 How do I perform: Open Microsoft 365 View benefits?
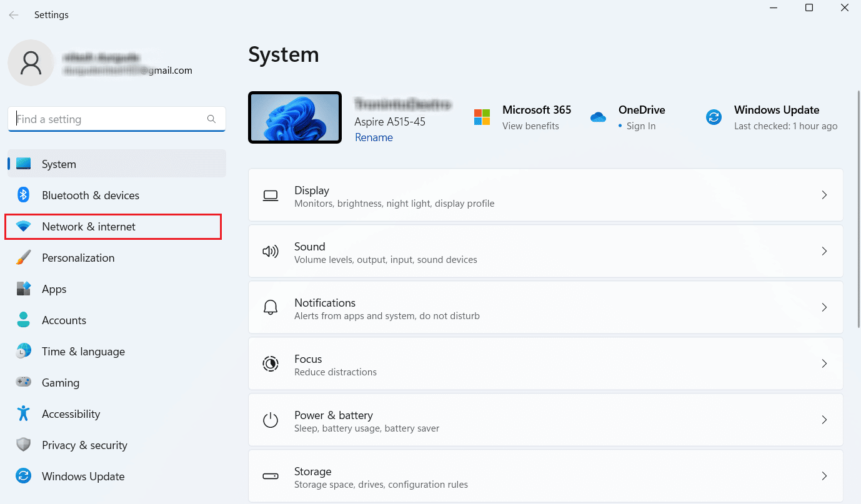[x=530, y=126]
